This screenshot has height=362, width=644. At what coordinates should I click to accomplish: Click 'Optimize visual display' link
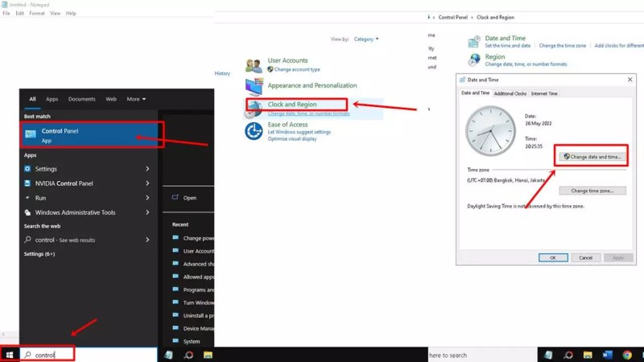(x=292, y=138)
